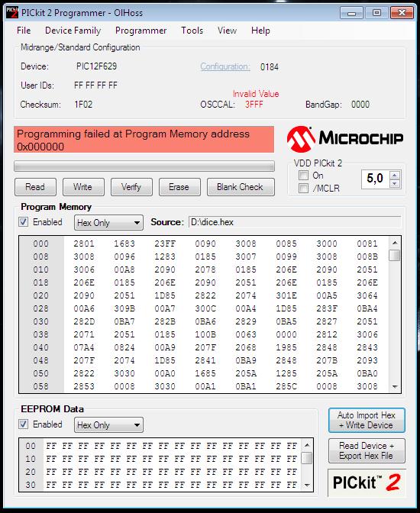
Task: Click EEPROM Data scrollbar up arrow
Action: click(307, 445)
